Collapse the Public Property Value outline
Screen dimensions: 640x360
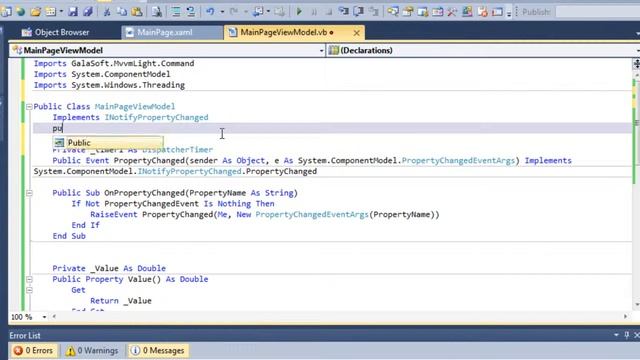coord(29,279)
